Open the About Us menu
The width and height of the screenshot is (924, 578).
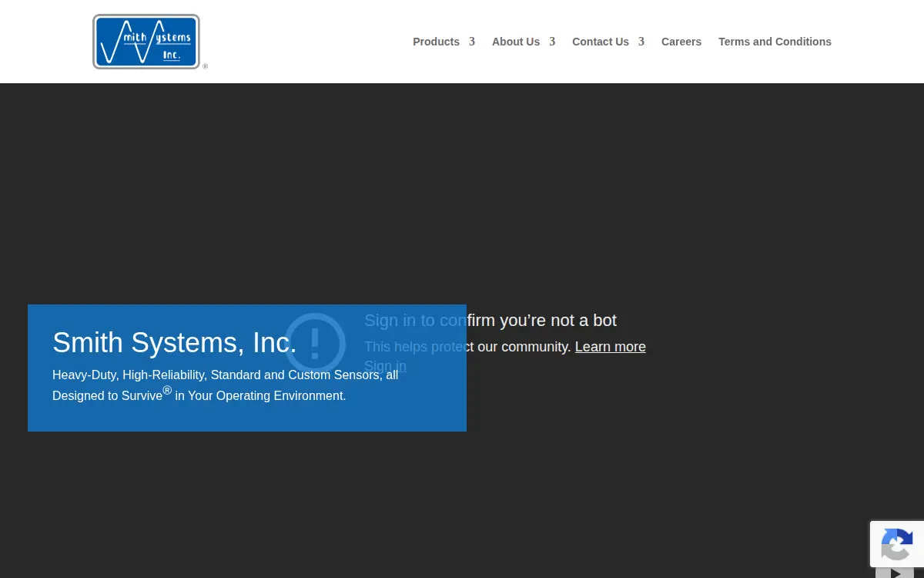pyautogui.click(x=516, y=42)
